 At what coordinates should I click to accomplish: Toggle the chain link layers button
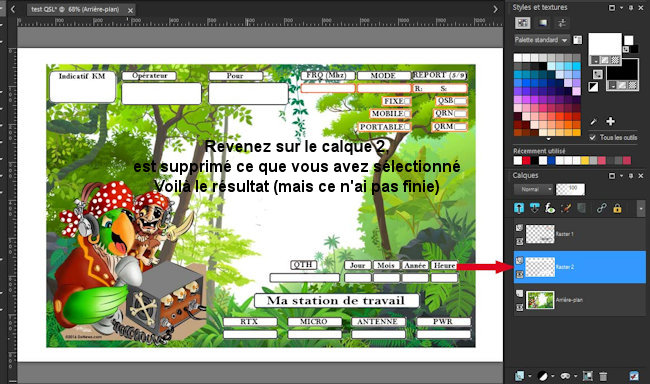(601, 208)
